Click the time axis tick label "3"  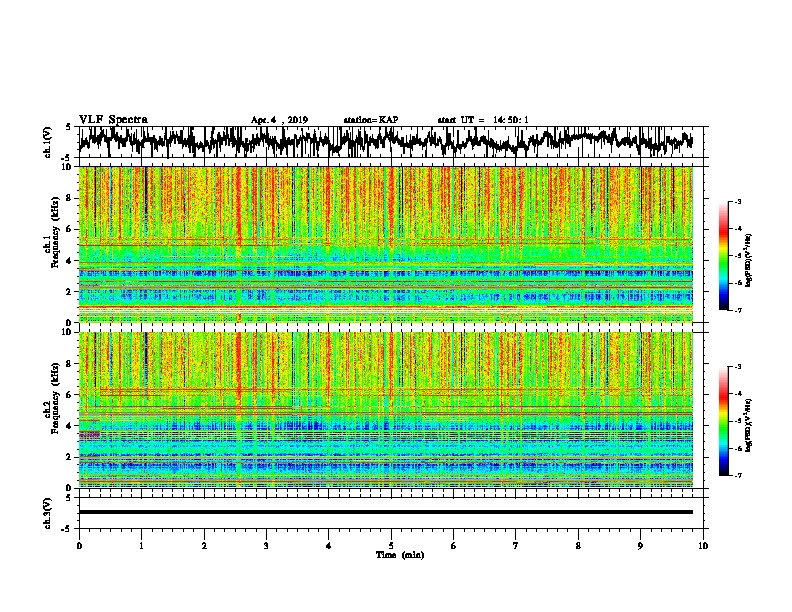pos(266,546)
